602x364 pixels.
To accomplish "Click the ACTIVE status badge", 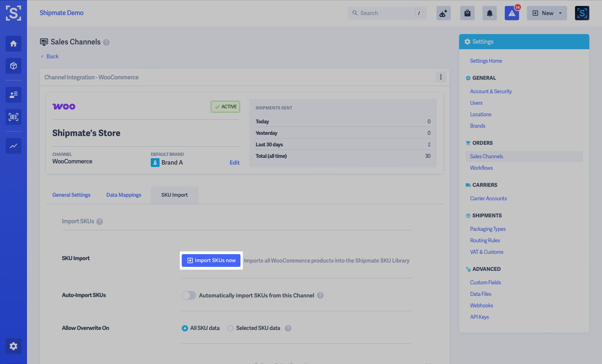I will click(x=225, y=107).
